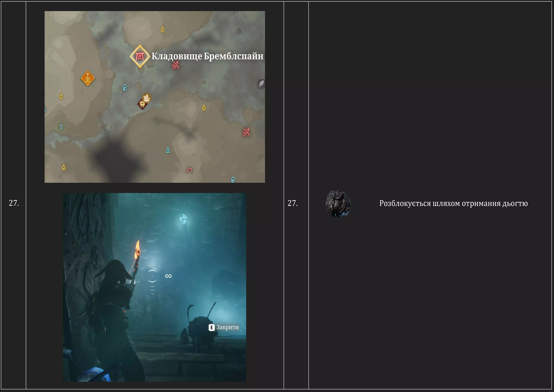
Task: Click the Кладовище Бремблспайн location label
Action: 207,56
